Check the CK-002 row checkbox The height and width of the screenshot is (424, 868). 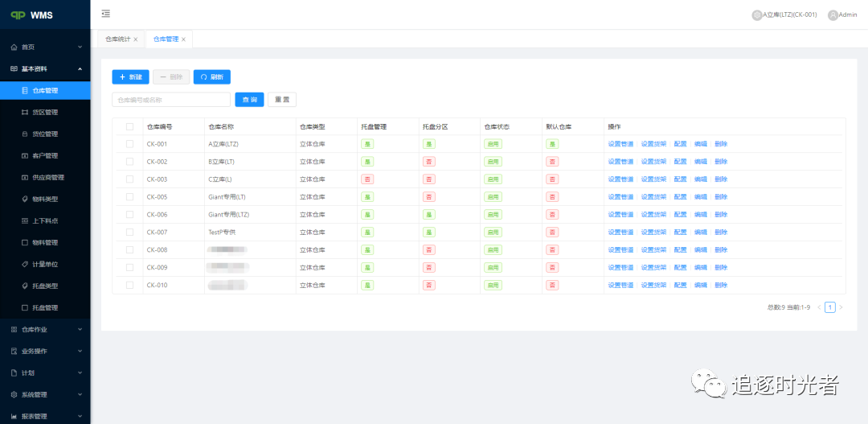coord(129,161)
